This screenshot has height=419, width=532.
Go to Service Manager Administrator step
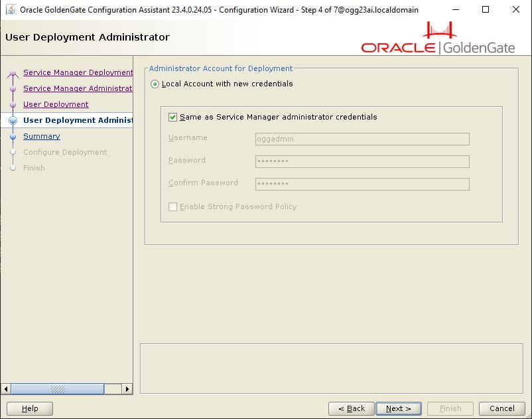(78, 88)
